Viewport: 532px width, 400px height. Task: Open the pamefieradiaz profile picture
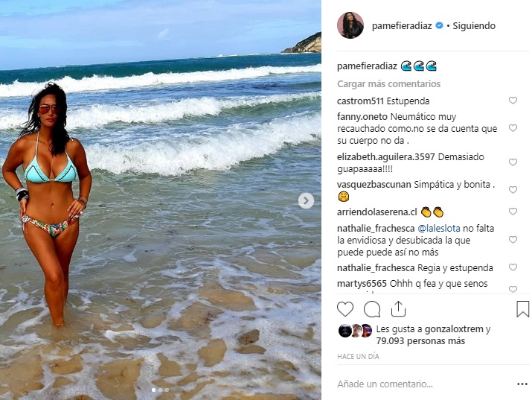(350, 25)
